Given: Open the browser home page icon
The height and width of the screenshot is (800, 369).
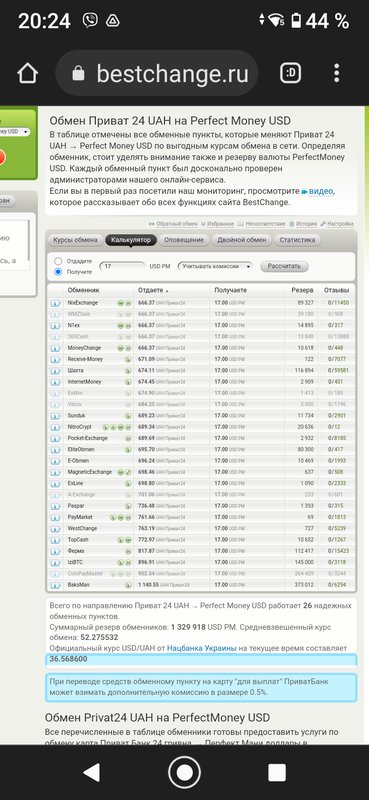Looking at the screenshot, I should tap(28, 74).
